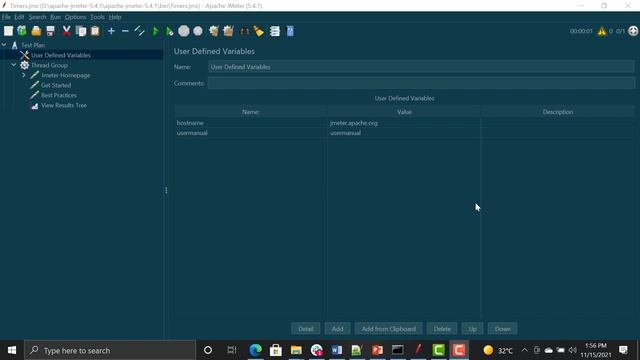Stop the running test toolbar icon
This screenshot has width=640, height=360.
pos(184,31)
